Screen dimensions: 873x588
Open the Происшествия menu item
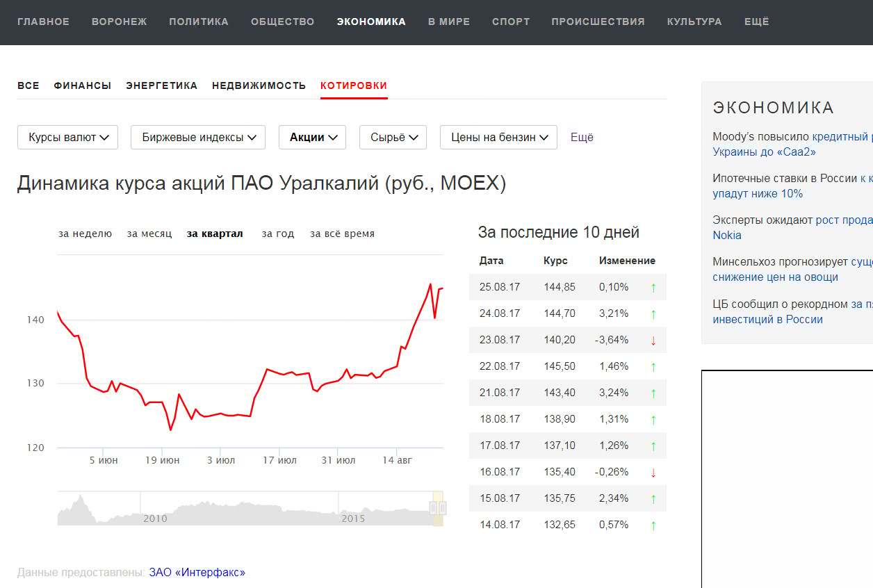[x=598, y=22]
